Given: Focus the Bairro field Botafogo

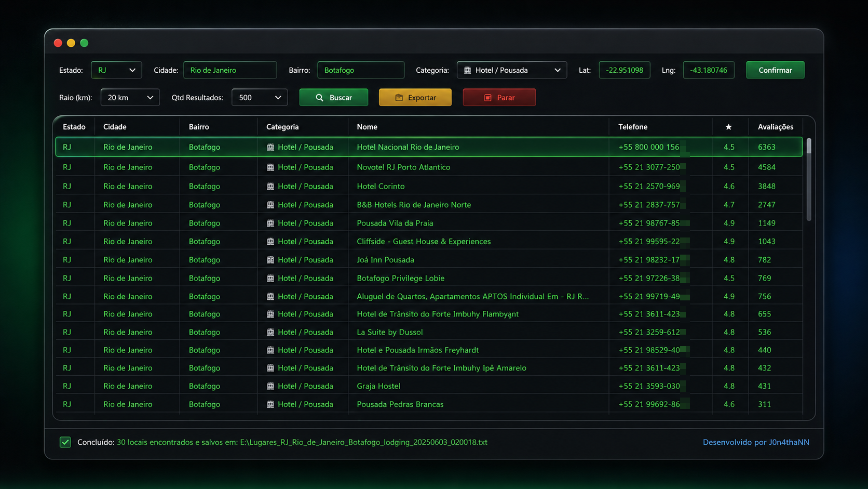Looking at the screenshot, I should pyautogui.click(x=361, y=70).
